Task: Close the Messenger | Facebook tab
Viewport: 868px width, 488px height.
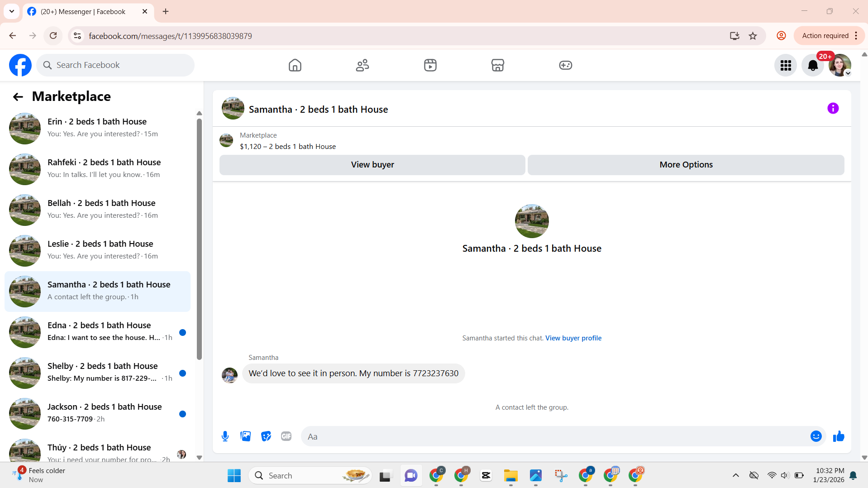Action: [x=145, y=11]
